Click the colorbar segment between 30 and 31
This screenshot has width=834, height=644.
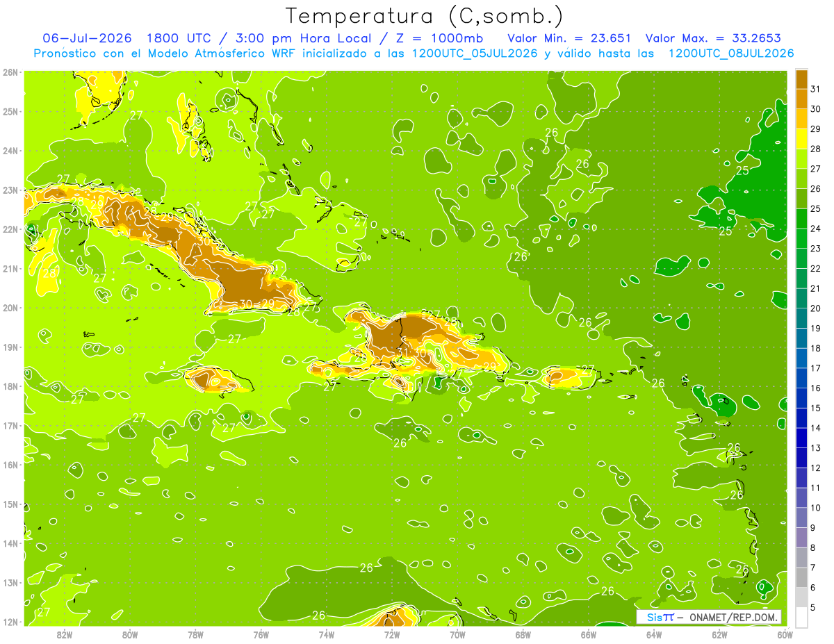click(801, 99)
